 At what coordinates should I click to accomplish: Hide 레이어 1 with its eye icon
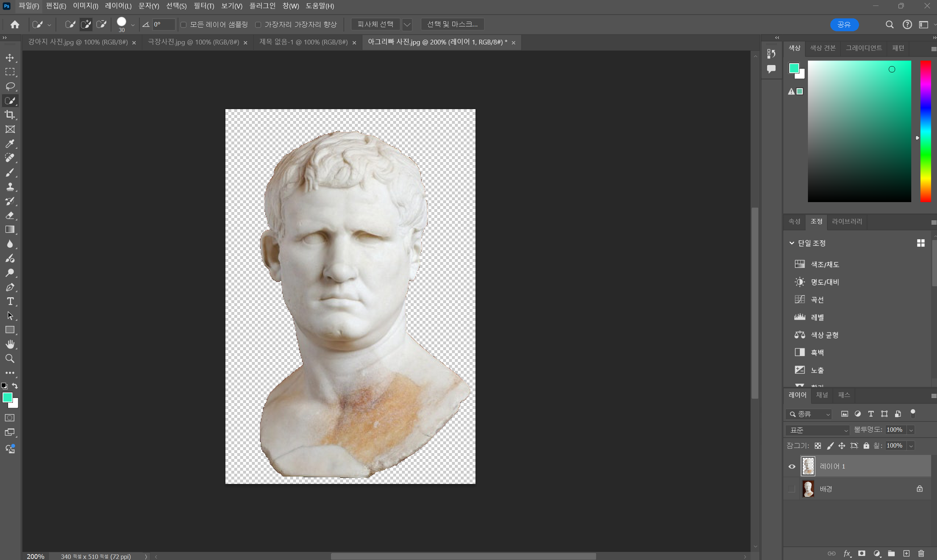[x=792, y=466]
